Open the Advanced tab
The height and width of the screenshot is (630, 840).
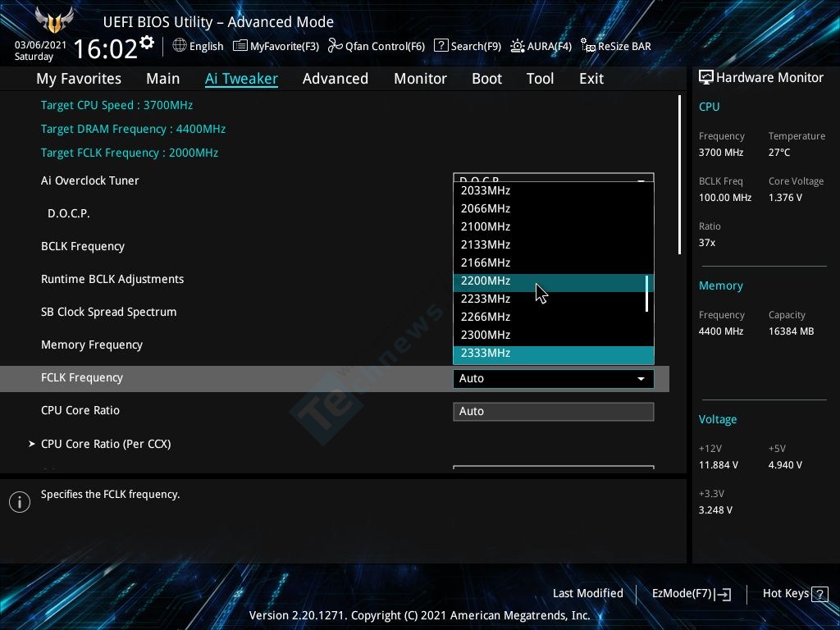[336, 79]
